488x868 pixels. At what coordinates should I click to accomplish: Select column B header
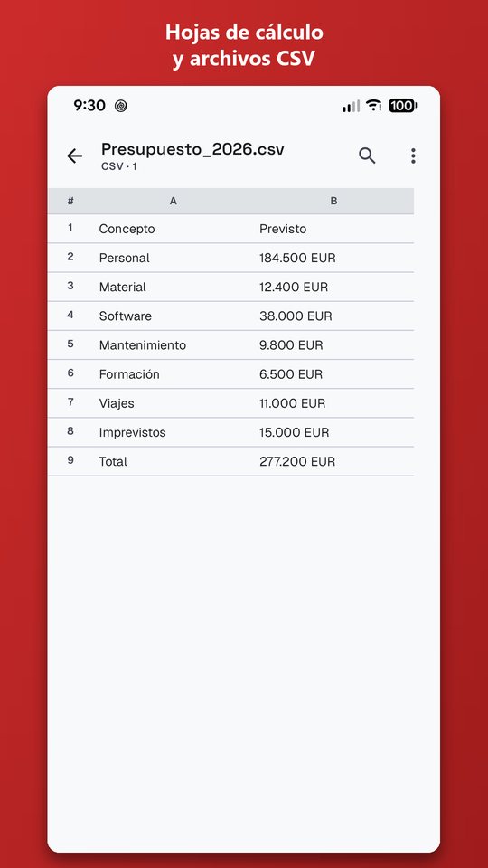pos(333,201)
